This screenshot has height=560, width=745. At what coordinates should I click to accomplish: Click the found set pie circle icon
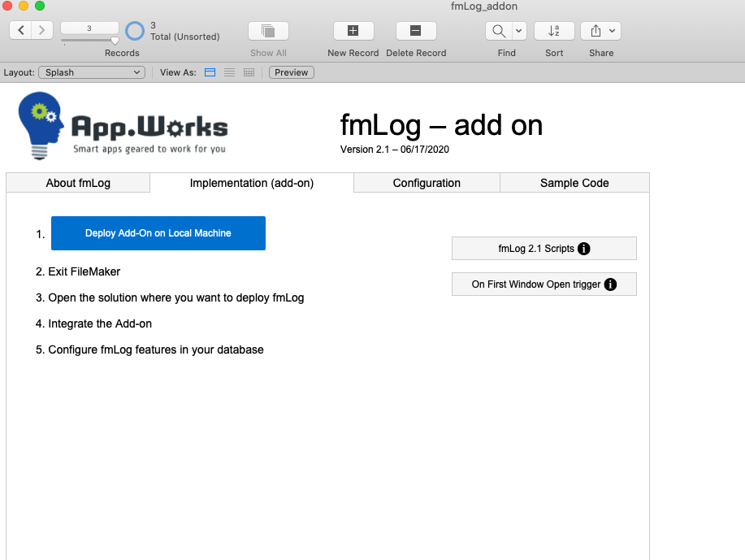(x=135, y=31)
